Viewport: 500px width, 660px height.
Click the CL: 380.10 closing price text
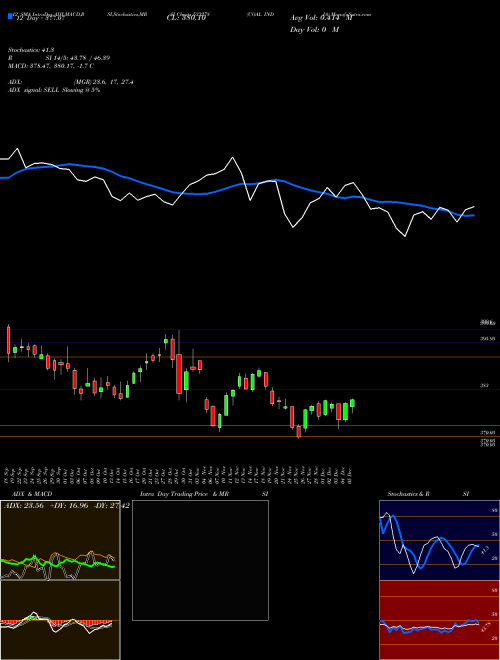186,18
